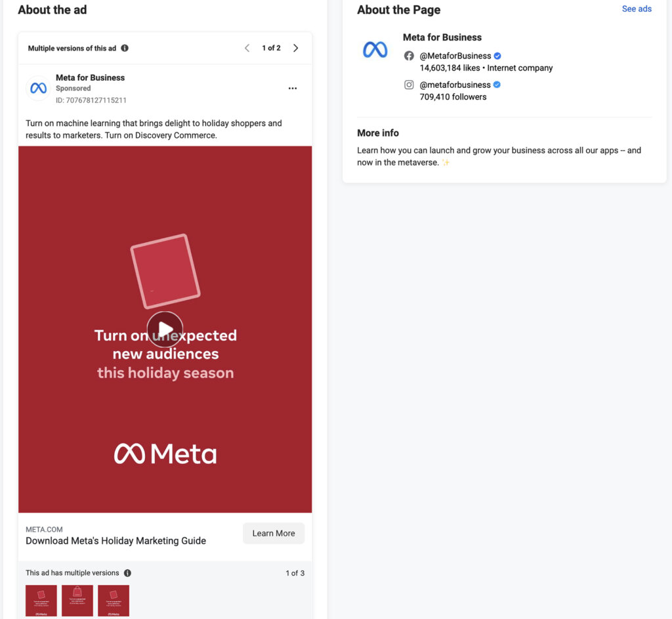Click the META.COM link label
The image size is (672, 619).
point(43,529)
